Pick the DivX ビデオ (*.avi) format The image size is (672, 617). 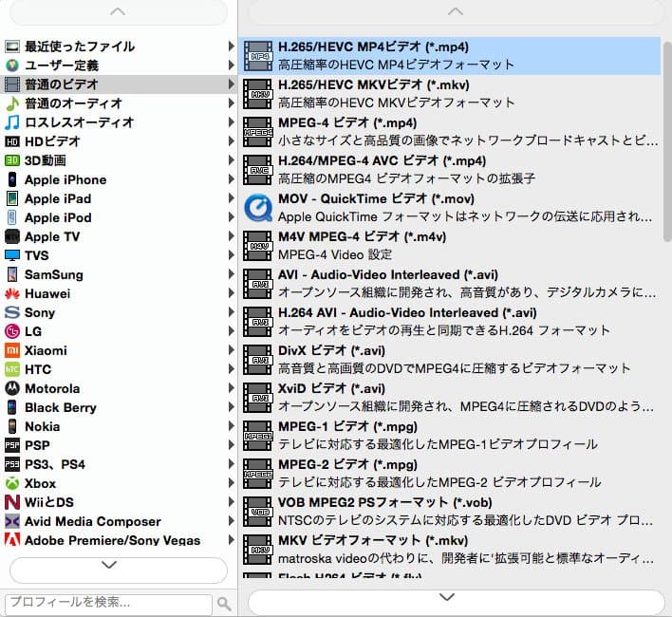[x=451, y=360]
